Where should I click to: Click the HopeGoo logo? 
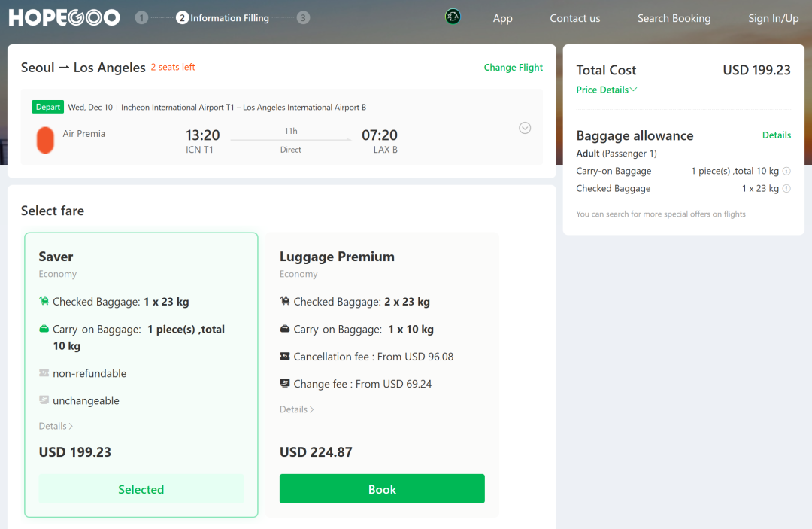coord(65,18)
